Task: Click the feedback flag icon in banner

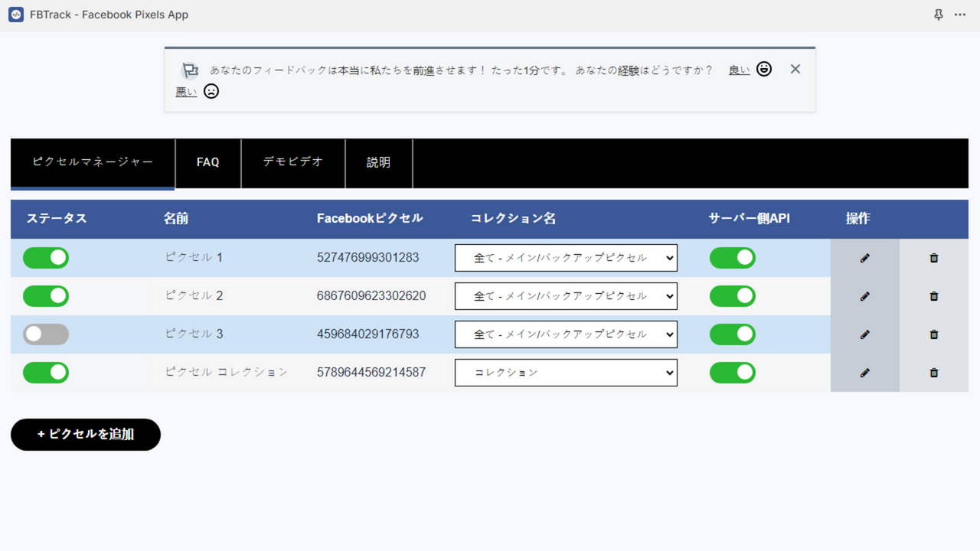Action: (190, 70)
